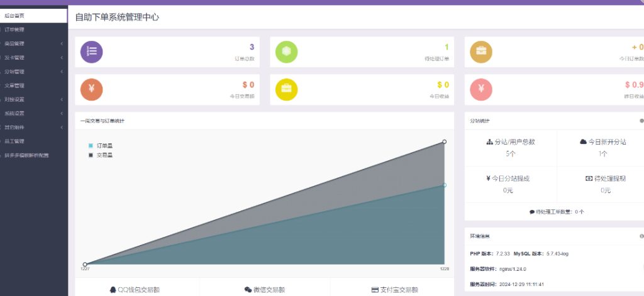Viewport: 644px width, 296px height.
Task: Click the 环境信息 panel heading
Action: pyautogui.click(x=480, y=236)
